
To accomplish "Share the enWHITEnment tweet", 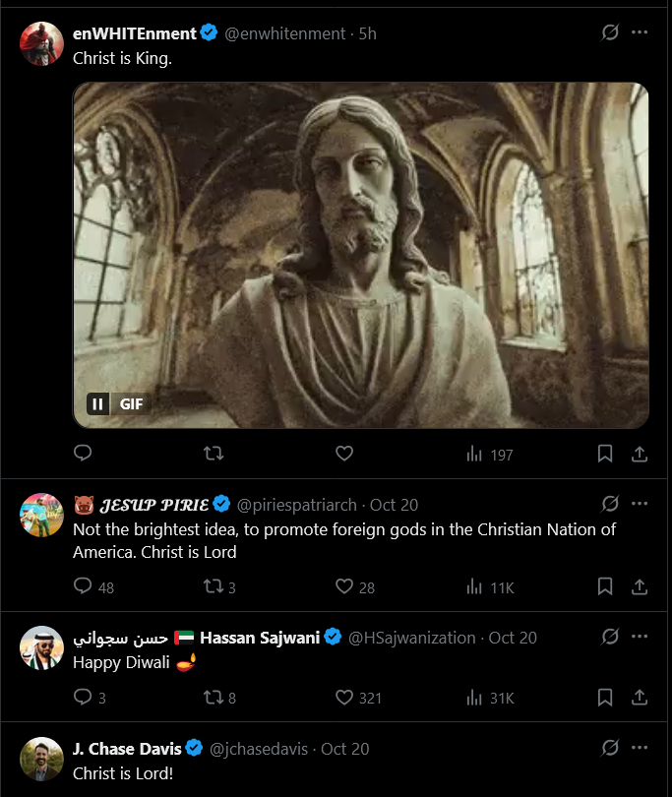I will click(639, 454).
